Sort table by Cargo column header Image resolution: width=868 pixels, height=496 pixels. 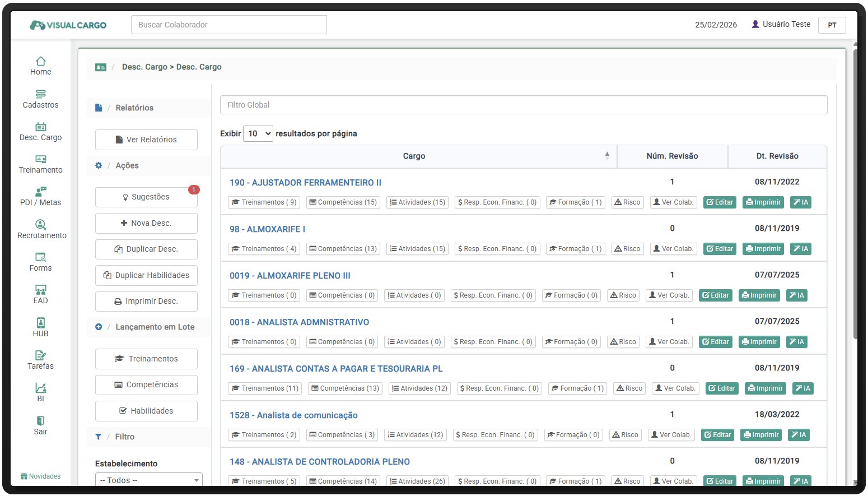coord(414,156)
